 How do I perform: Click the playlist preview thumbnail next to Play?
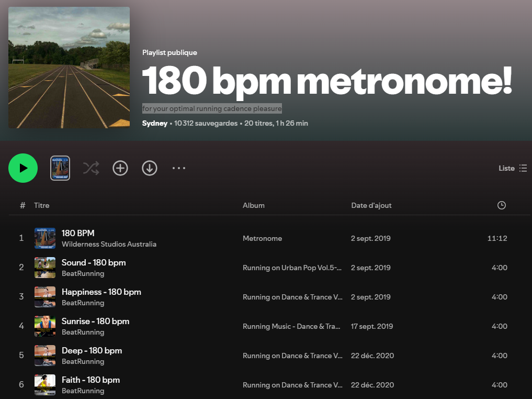(60, 168)
